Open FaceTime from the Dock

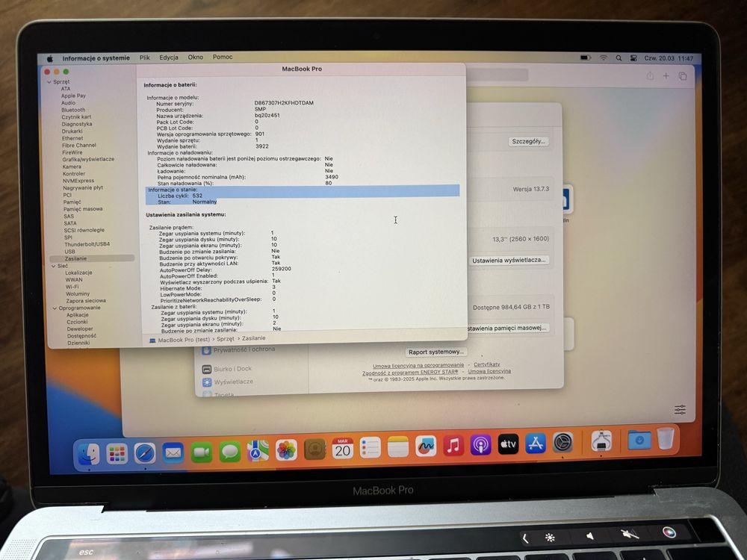point(202,452)
